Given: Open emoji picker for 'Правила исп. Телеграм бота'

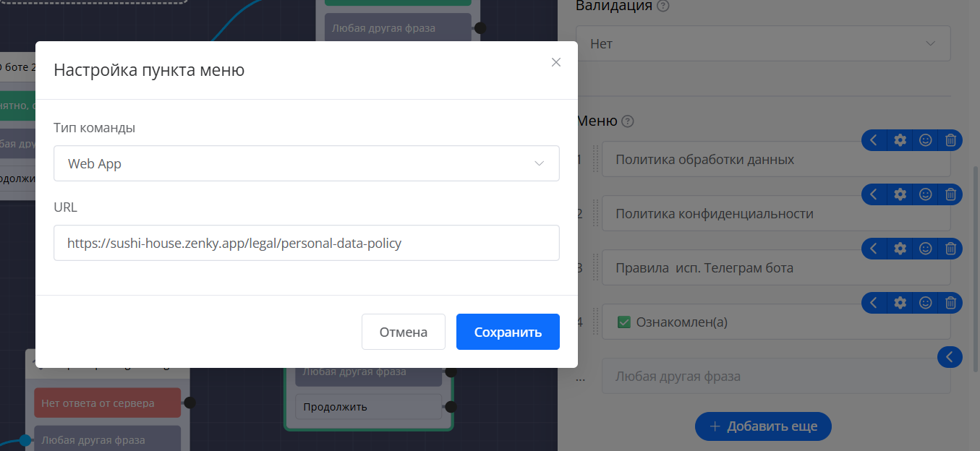Looking at the screenshot, I should [x=925, y=249].
